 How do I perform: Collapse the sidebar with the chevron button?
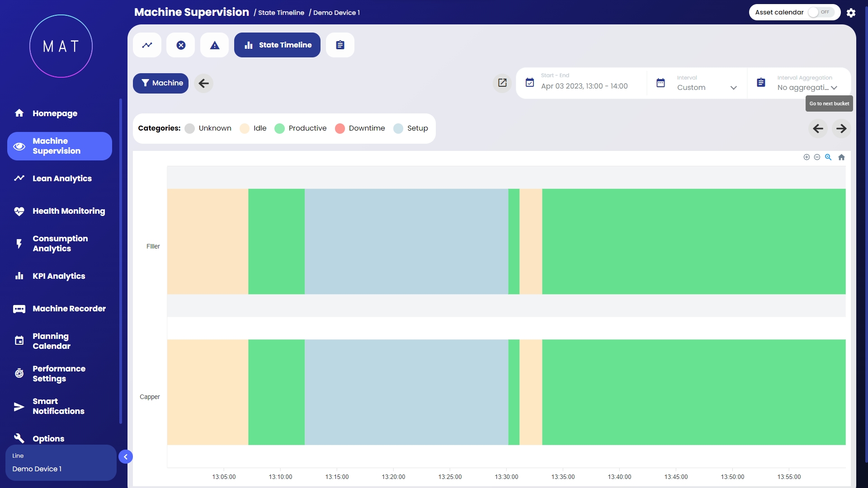tap(126, 457)
